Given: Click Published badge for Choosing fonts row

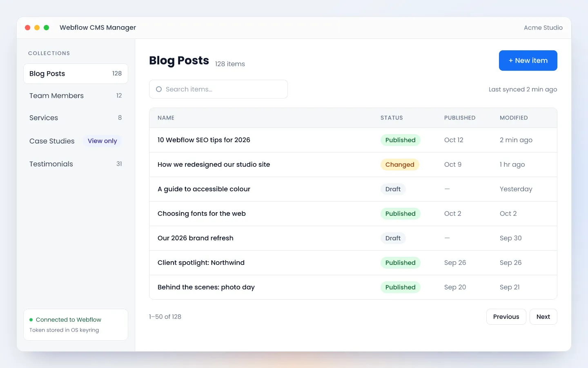Looking at the screenshot, I should tap(400, 213).
